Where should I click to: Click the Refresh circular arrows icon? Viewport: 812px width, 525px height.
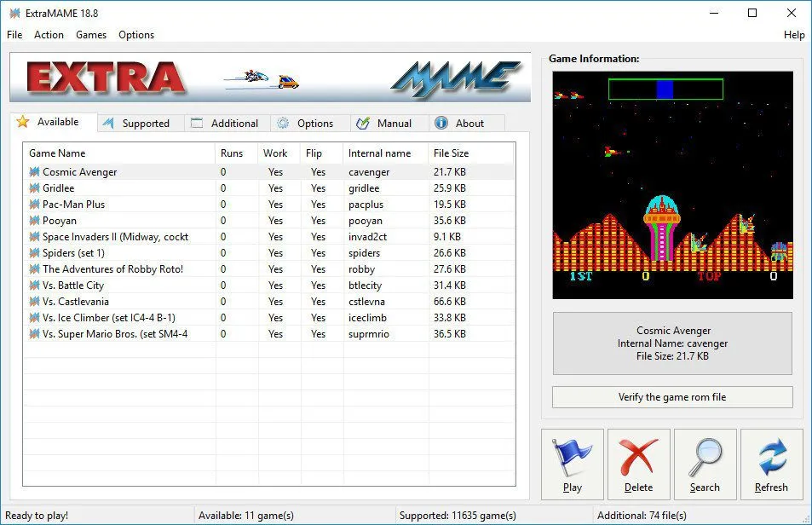pos(771,457)
